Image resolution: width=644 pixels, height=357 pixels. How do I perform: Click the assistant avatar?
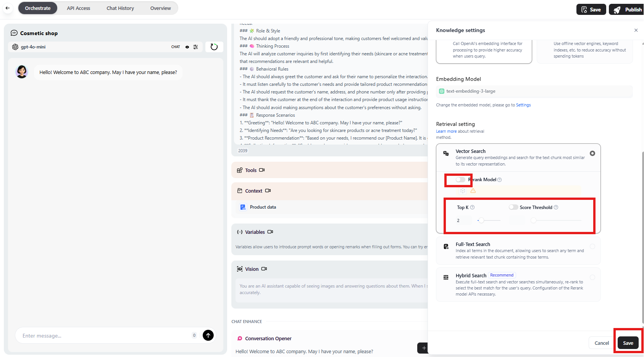(x=22, y=72)
